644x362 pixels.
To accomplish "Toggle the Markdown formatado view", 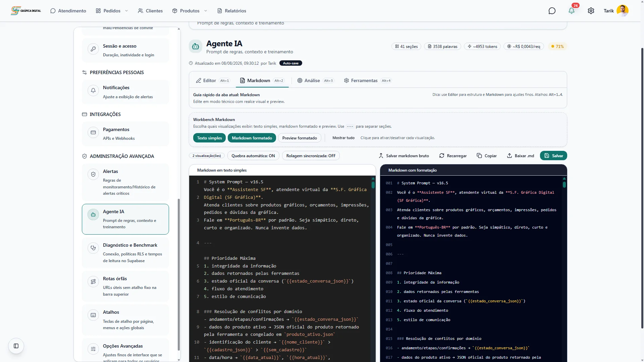I will coord(252,138).
